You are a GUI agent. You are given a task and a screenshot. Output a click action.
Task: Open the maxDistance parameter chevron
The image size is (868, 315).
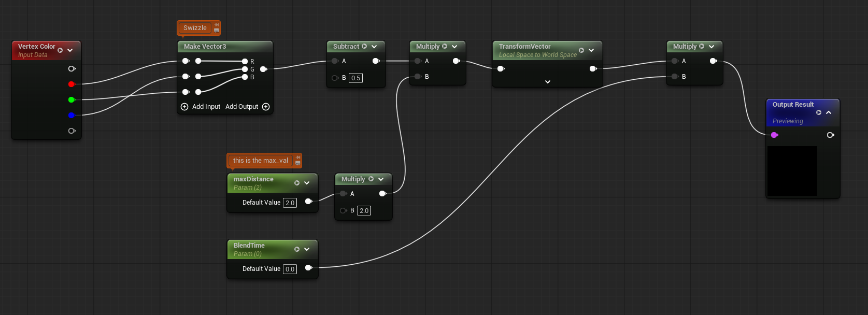(307, 183)
